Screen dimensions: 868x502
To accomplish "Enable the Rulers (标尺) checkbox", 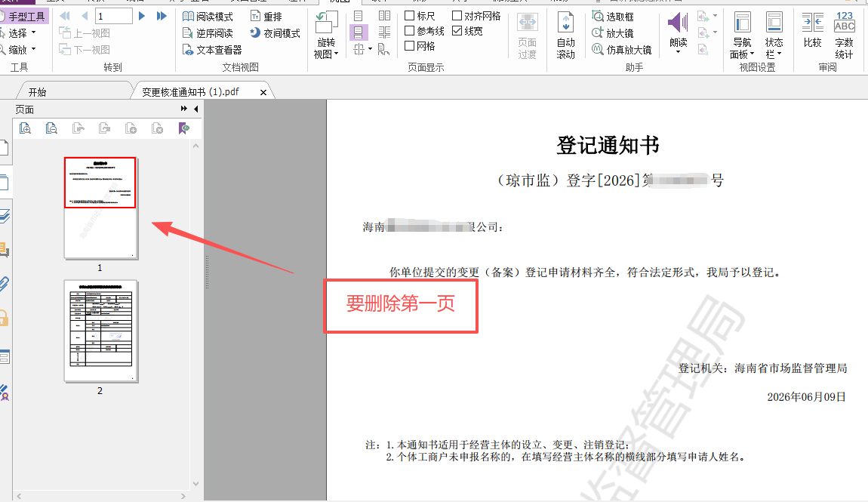I will click(x=420, y=16).
